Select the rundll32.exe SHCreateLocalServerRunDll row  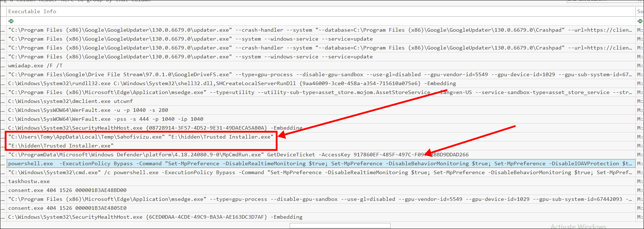coord(321,83)
